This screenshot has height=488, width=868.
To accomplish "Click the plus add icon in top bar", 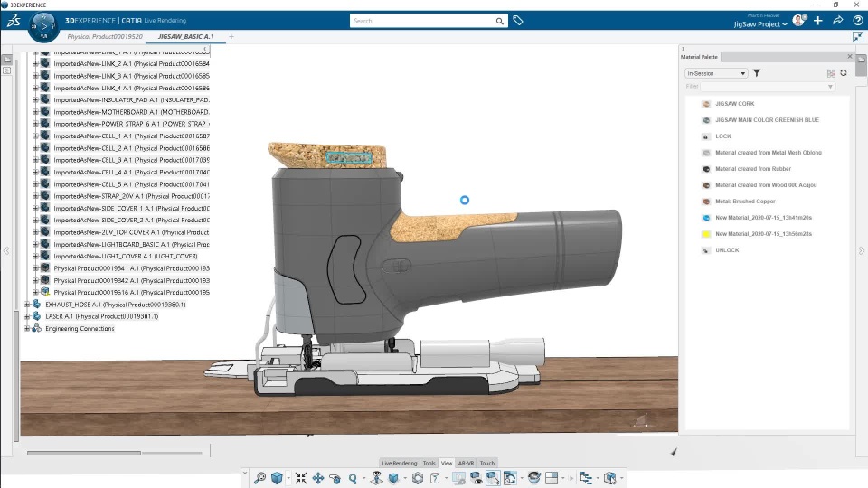I will 818,21.
